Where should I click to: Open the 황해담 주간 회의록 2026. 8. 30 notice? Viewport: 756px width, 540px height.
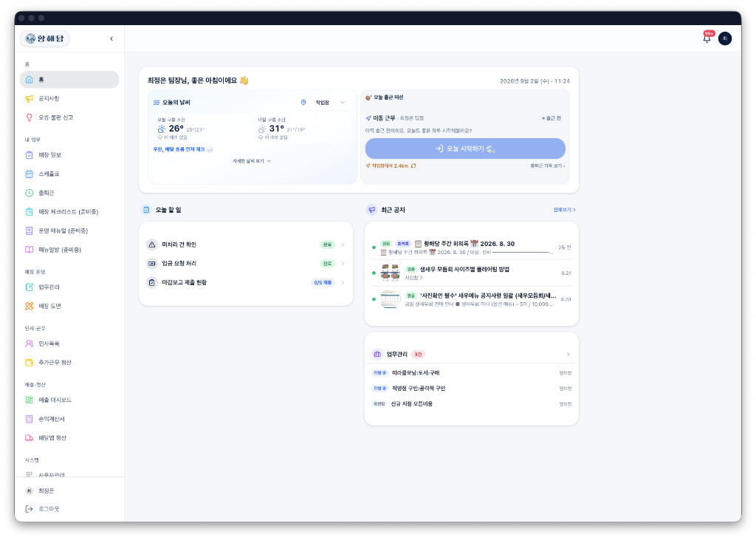(x=472, y=247)
